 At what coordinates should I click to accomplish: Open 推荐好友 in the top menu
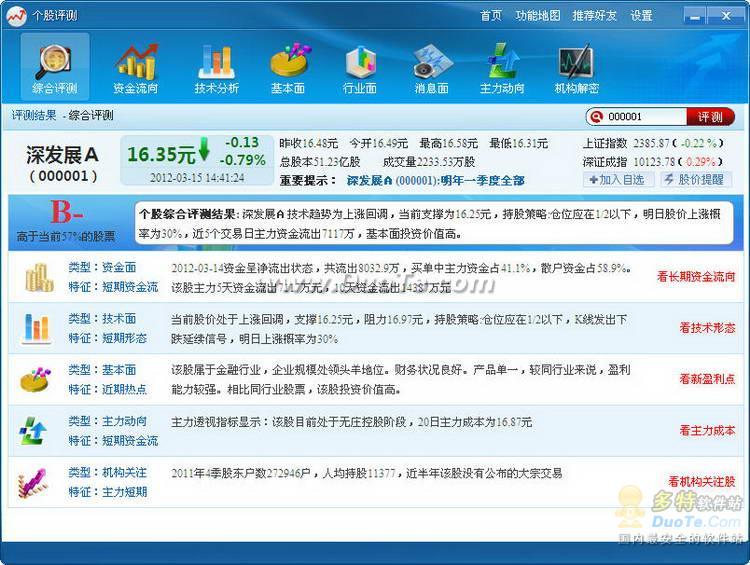595,16
